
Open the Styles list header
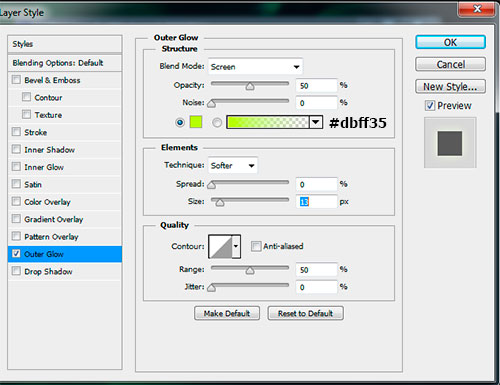coord(65,44)
